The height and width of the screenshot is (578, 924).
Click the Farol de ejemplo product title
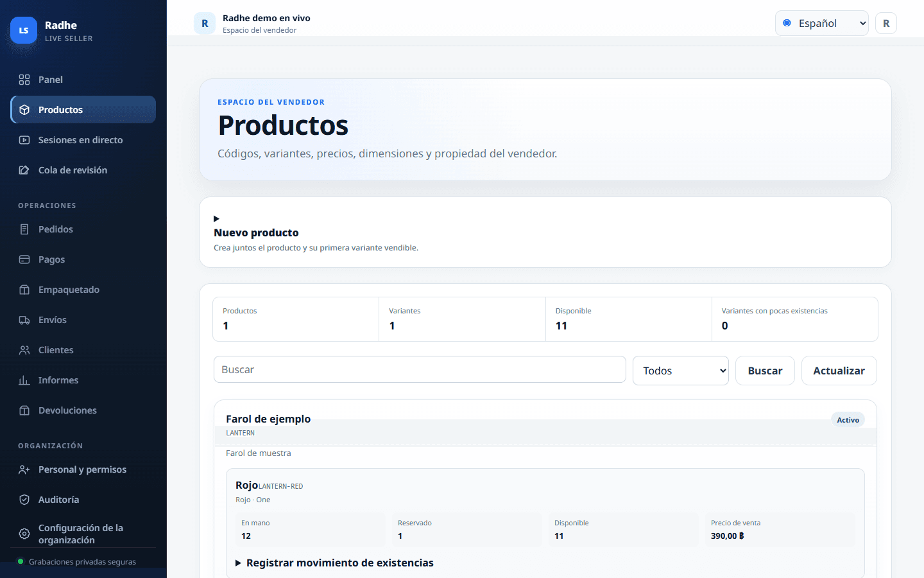pos(268,419)
